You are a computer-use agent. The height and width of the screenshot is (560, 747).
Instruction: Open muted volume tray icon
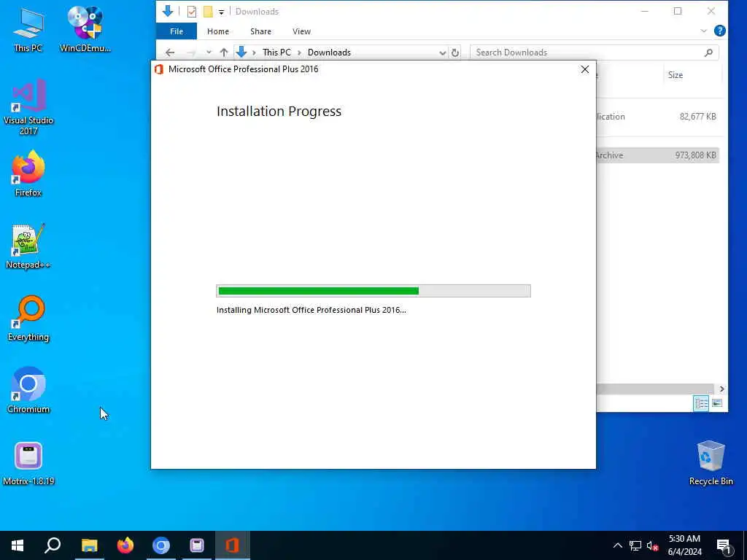tap(652, 545)
